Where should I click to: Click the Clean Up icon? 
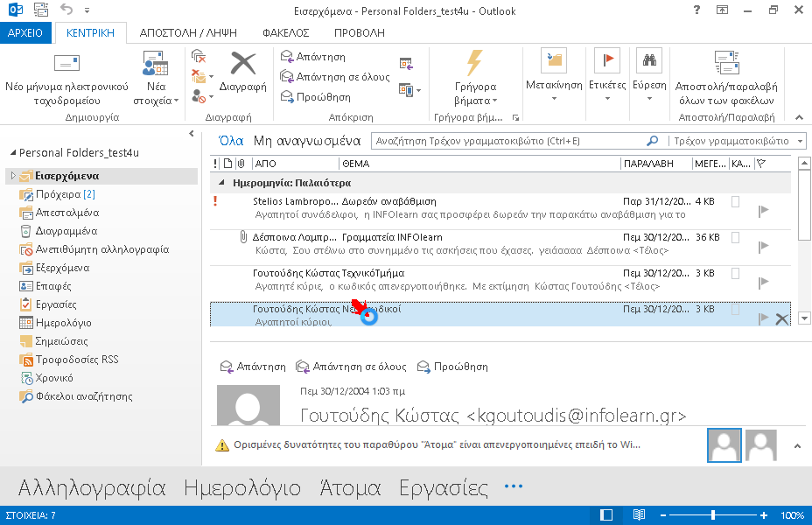(199, 76)
